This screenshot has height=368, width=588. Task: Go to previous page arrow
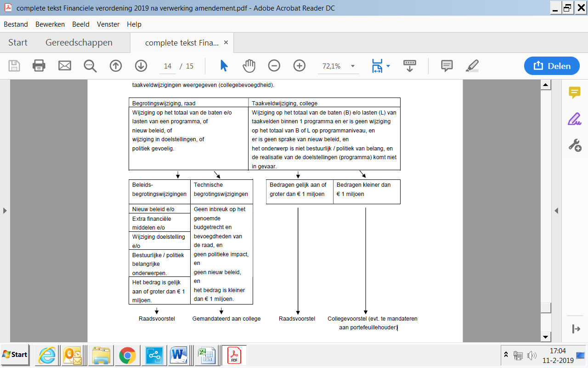point(116,66)
